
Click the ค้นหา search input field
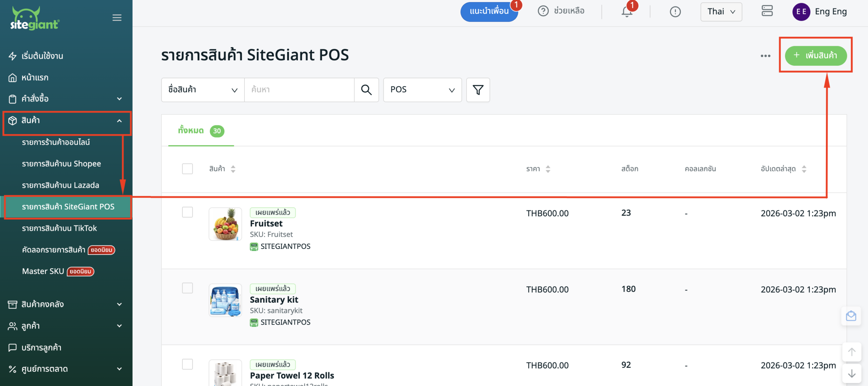299,90
